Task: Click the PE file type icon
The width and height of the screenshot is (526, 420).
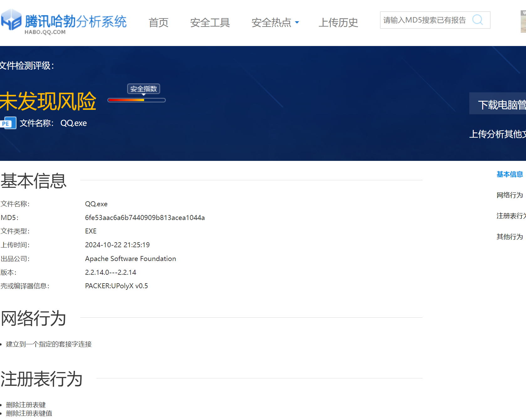Action: (8, 123)
